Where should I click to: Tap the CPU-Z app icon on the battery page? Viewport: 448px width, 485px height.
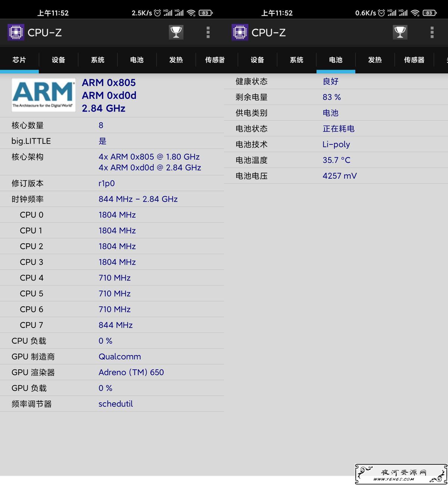click(x=240, y=32)
